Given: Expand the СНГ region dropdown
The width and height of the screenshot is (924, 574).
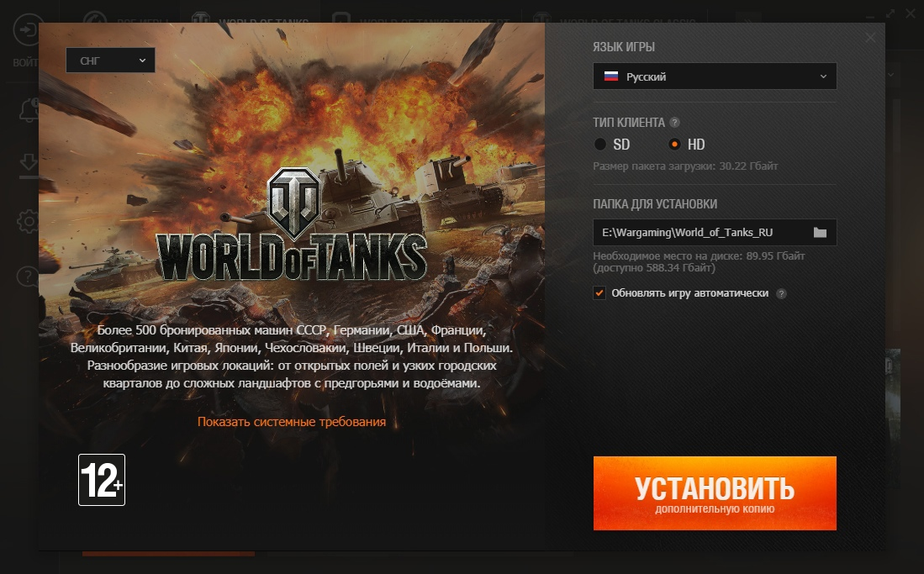Looking at the screenshot, I should click(110, 61).
